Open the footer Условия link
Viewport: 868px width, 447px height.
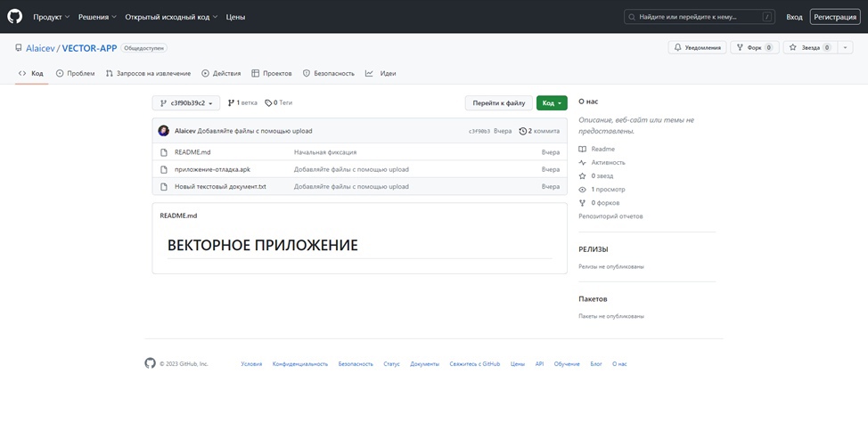point(251,364)
